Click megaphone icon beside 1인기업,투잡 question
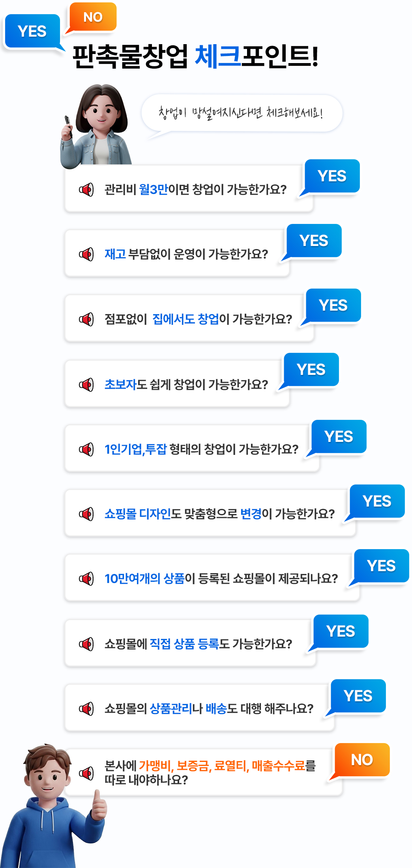Viewport: 412px width, 868px height. (x=86, y=449)
